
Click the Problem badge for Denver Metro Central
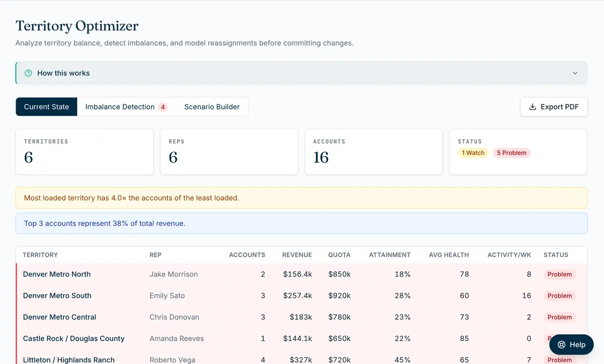560,317
